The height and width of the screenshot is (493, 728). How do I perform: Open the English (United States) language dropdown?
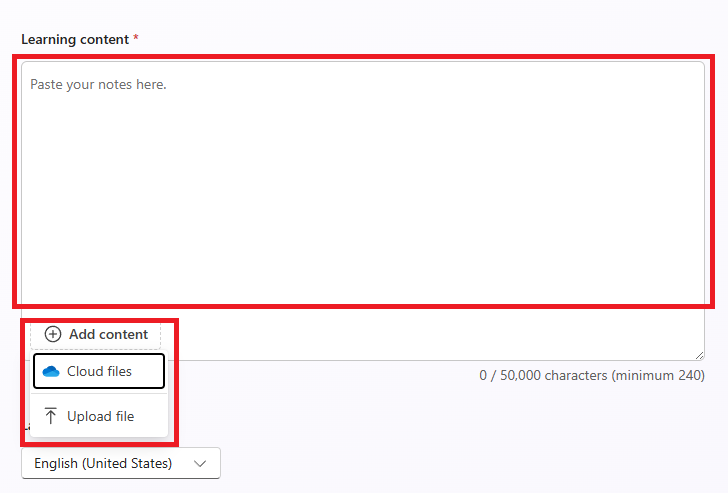(120, 463)
